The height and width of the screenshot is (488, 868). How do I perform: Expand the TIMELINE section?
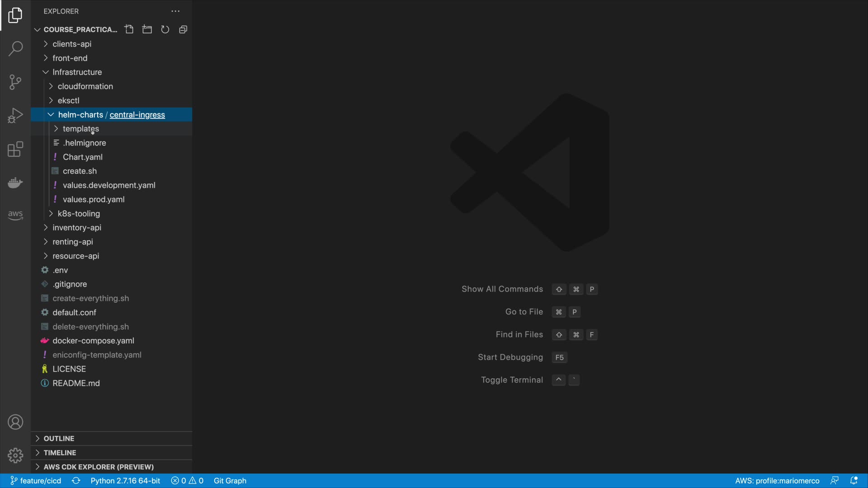click(60, 452)
